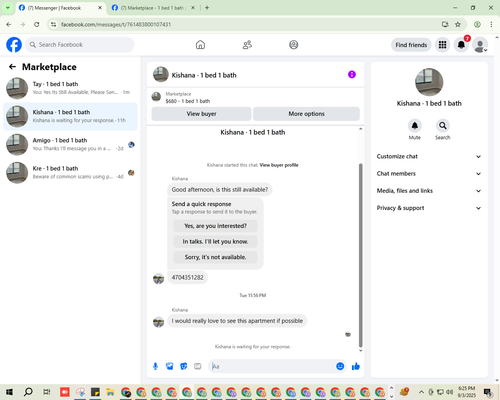Open tab search dropdown arrow

[x=8, y=8]
